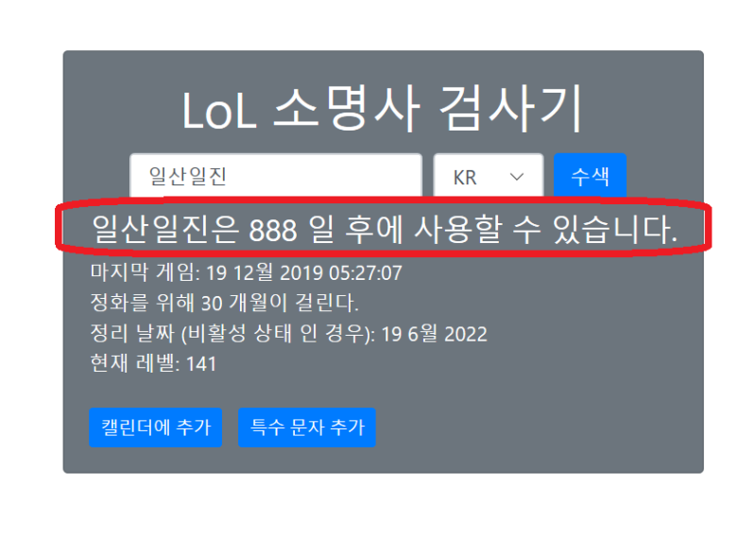
Task: Open the KR region dropdown
Action: click(x=489, y=175)
